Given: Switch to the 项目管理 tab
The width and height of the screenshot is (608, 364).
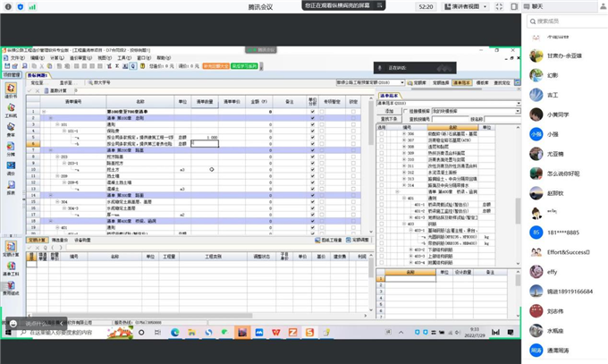Looking at the screenshot, I should pos(12,75).
